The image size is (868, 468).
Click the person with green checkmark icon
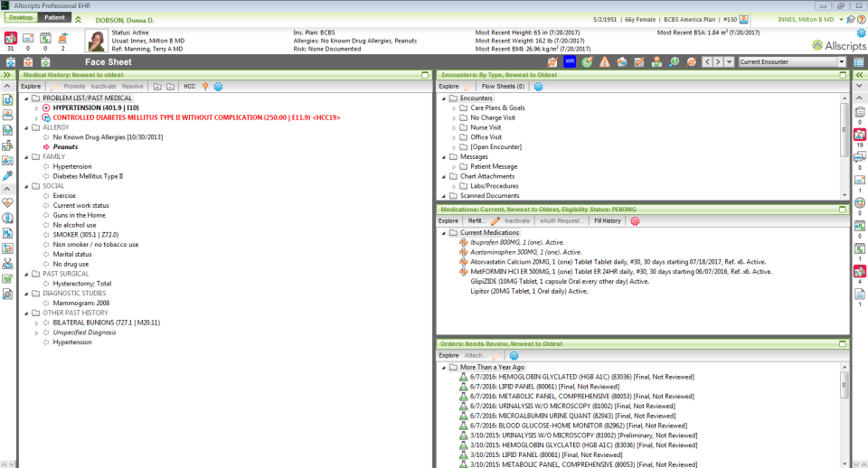click(656, 62)
